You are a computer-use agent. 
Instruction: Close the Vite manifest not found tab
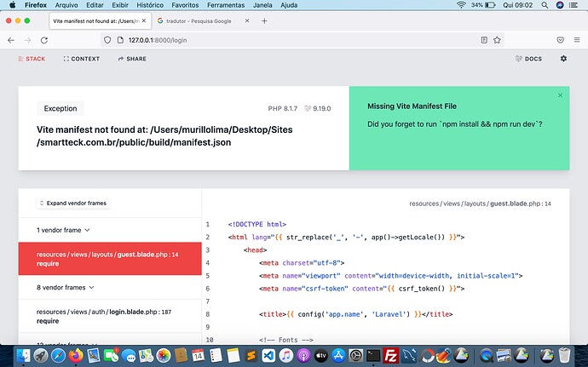pos(144,21)
